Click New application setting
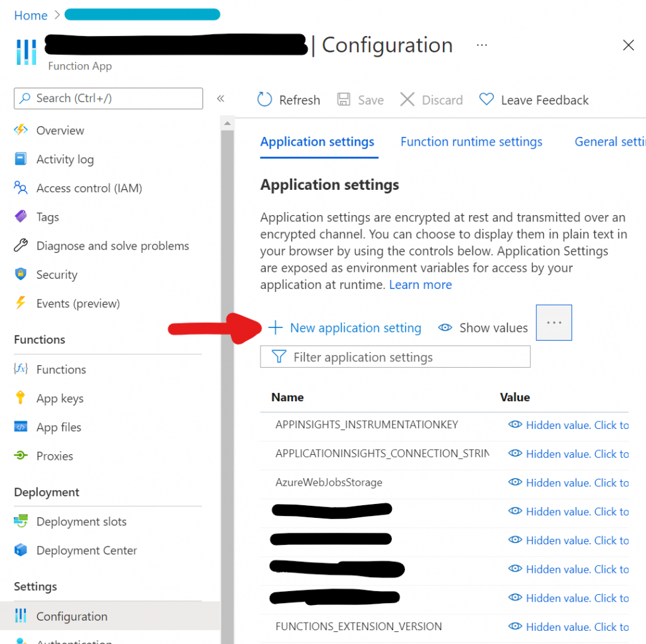Viewport: 646px width, 644px height. click(345, 328)
